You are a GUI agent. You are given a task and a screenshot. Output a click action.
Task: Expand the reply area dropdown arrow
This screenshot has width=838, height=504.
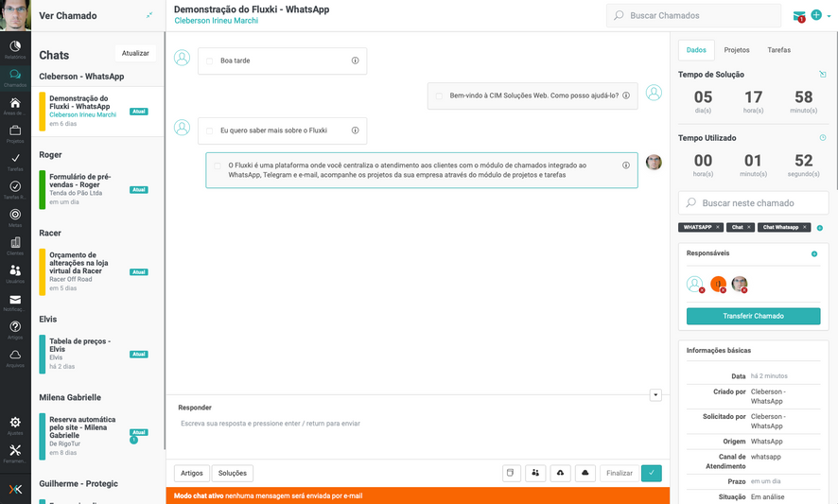click(655, 395)
